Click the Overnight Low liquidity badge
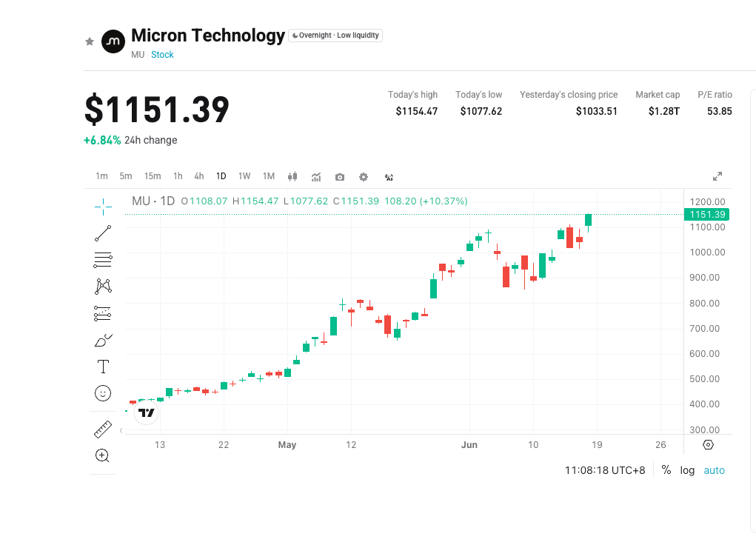This screenshot has width=756, height=545. [335, 36]
